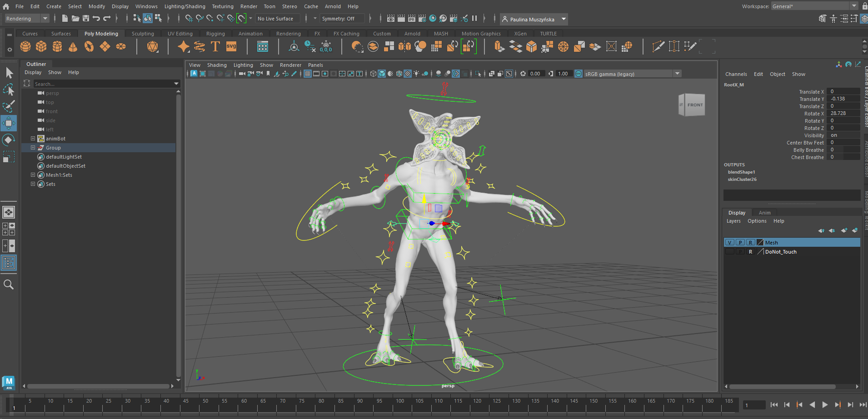The width and height of the screenshot is (868, 419).
Task: Create a polygon sphere from the shelf
Action: pyautogui.click(x=25, y=46)
